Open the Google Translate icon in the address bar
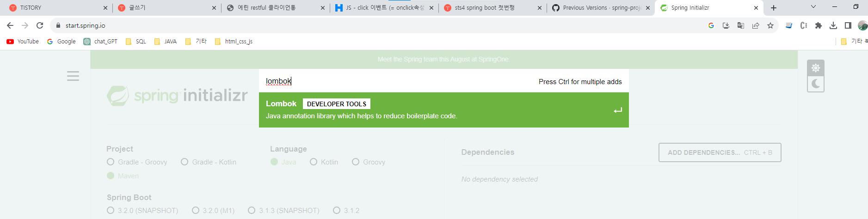The height and width of the screenshot is (219, 868). click(x=741, y=25)
